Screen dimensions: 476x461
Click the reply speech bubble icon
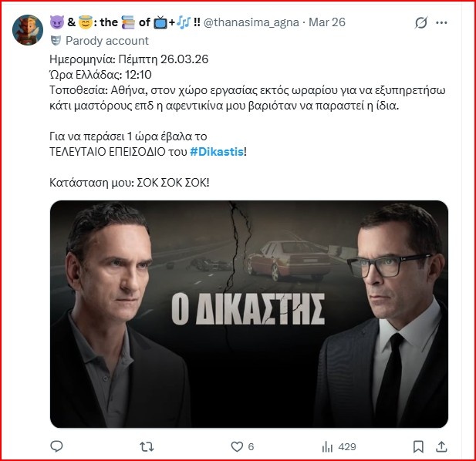(x=56, y=446)
